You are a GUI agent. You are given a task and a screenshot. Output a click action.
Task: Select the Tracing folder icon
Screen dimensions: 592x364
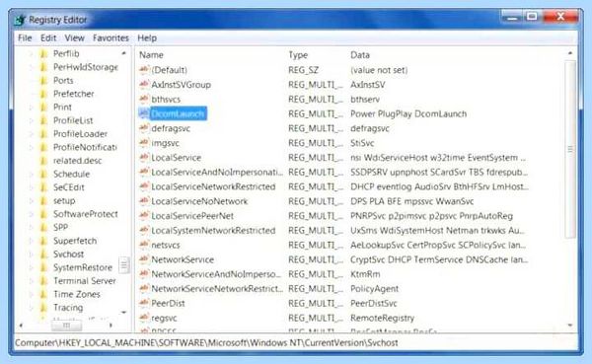(43, 308)
